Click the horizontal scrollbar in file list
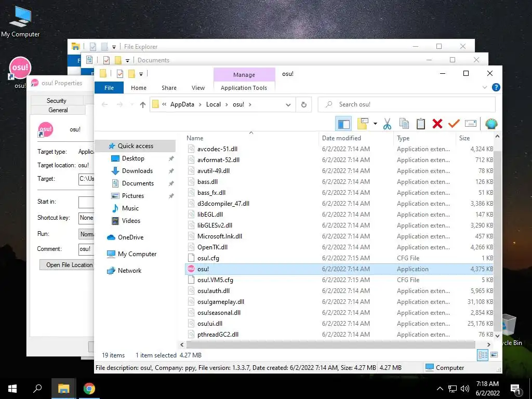 330,345
